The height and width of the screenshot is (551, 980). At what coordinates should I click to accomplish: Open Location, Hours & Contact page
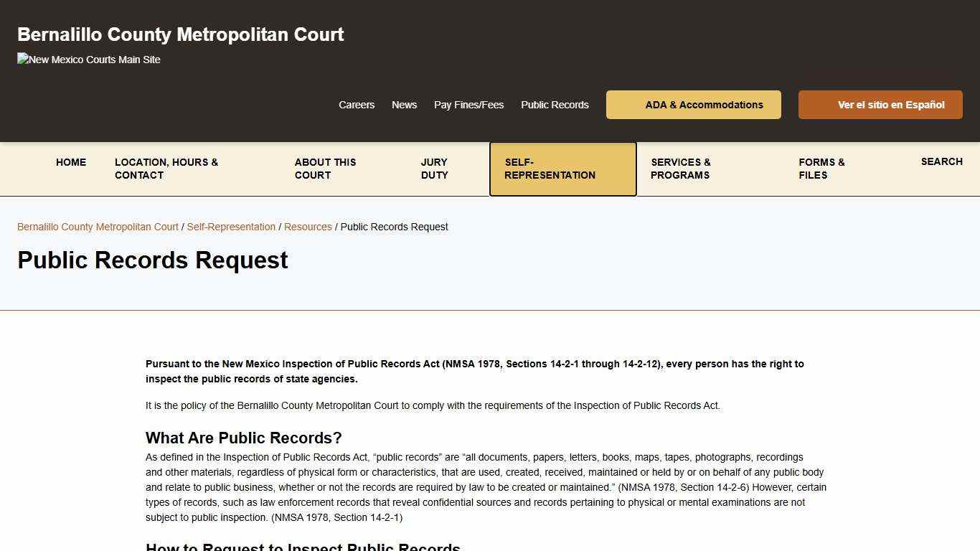click(x=166, y=169)
